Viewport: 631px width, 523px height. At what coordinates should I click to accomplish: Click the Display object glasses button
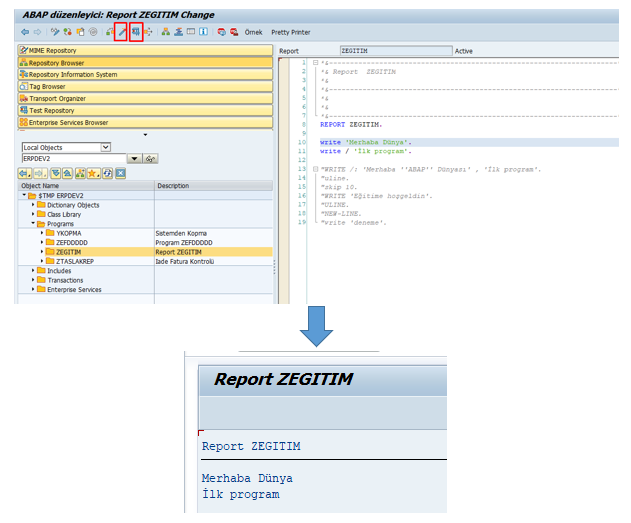[151, 158]
